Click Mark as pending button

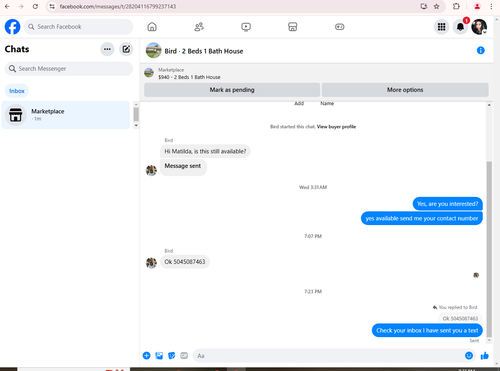click(x=232, y=90)
